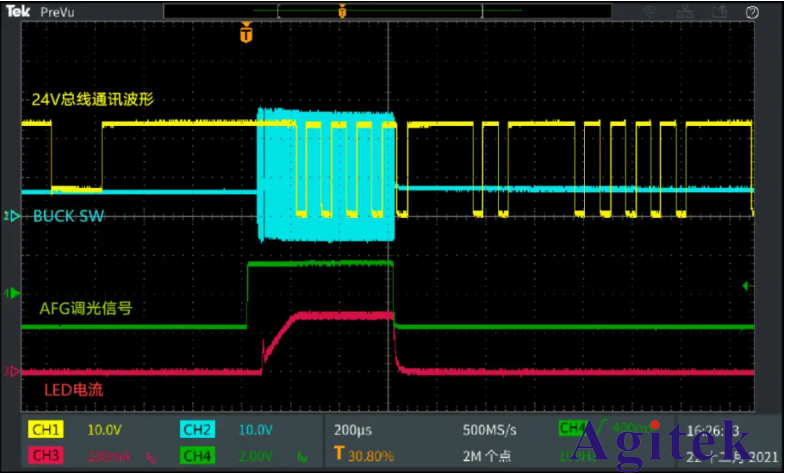Click the upload/export icon in top bar

pyautogui.click(x=722, y=13)
